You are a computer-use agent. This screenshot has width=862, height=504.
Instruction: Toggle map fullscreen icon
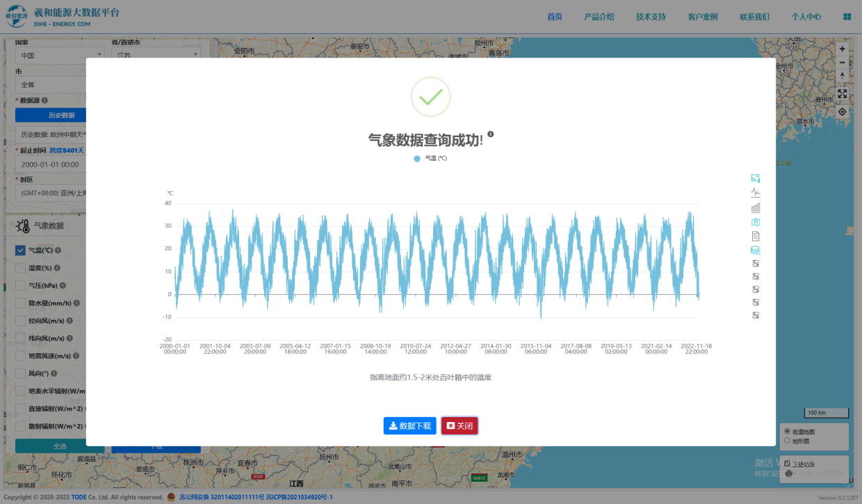tap(842, 93)
